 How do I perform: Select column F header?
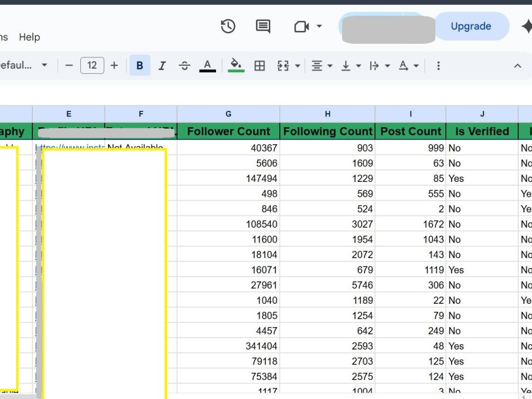pos(141,114)
